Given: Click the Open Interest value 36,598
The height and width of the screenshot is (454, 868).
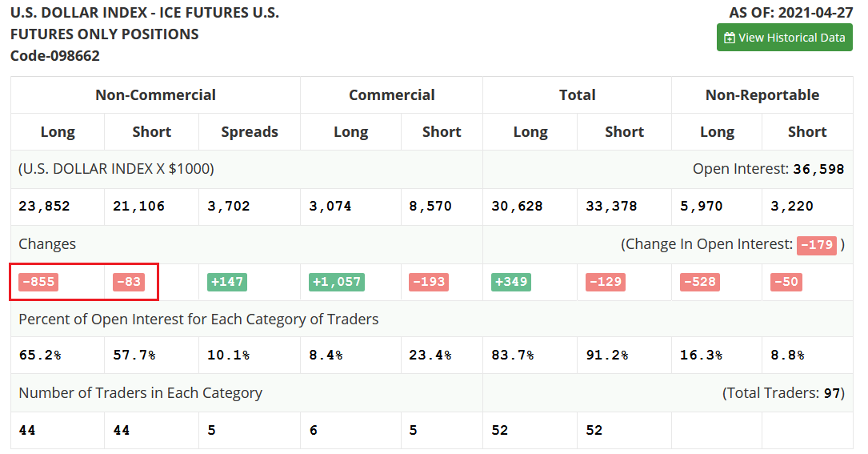Looking at the screenshot, I should tap(818, 169).
